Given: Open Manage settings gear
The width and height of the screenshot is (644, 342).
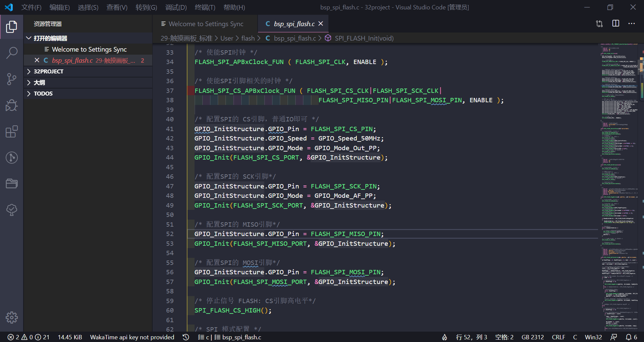Looking at the screenshot, I should pyautogui.click(x=11, y=317).
